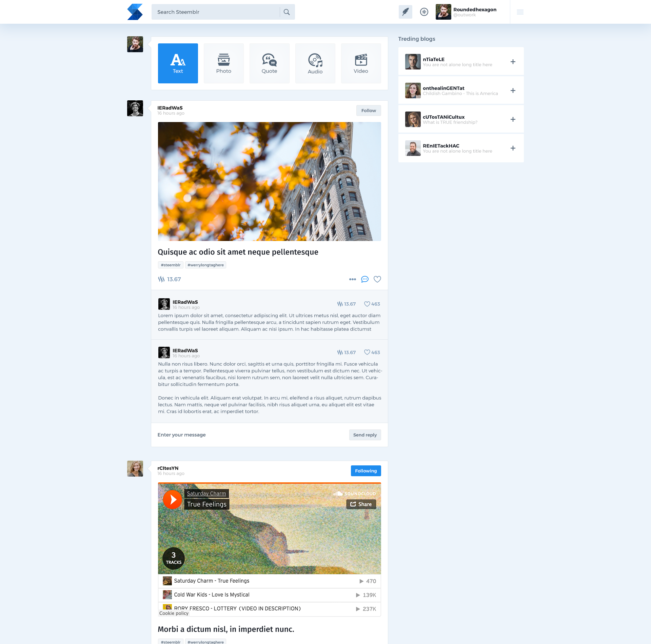The image size is (651, 644).
Task: Open the three-dots post options
Action: pos(352,279)
